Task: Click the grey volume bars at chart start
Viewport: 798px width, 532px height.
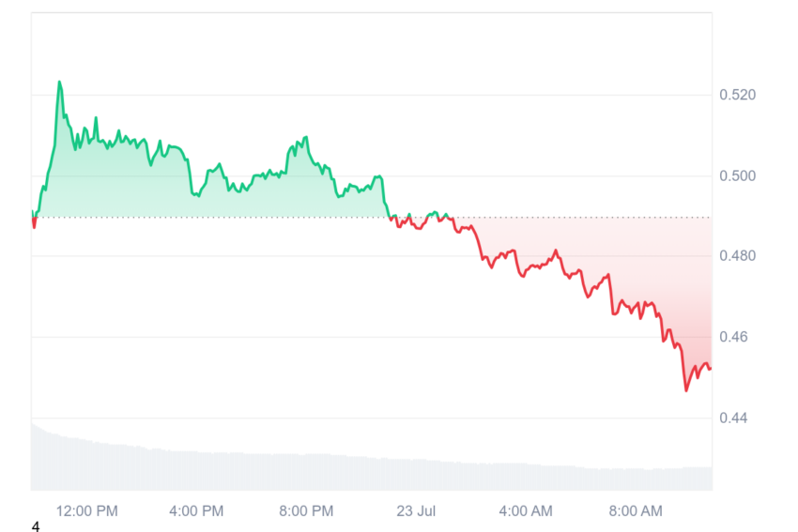Action: [x=40, y=458]
